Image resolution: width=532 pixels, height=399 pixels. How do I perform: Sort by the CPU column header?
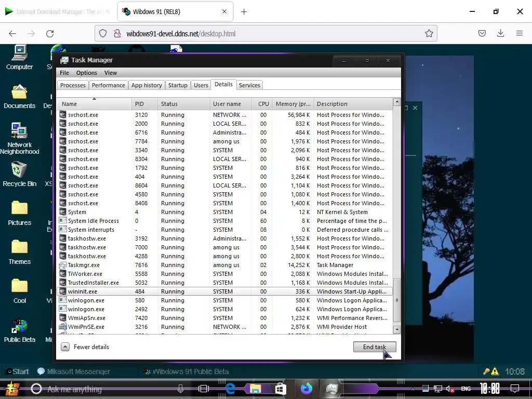point(262,104)
